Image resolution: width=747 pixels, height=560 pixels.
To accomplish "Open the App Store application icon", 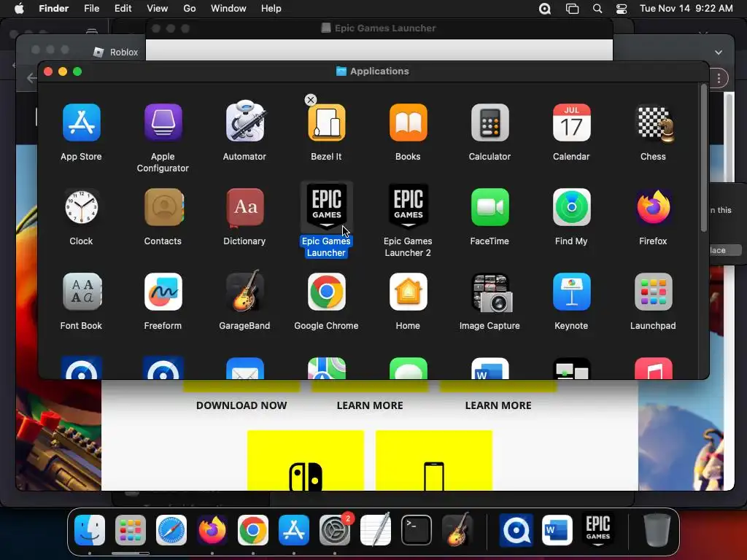I will tap(82, 122).
